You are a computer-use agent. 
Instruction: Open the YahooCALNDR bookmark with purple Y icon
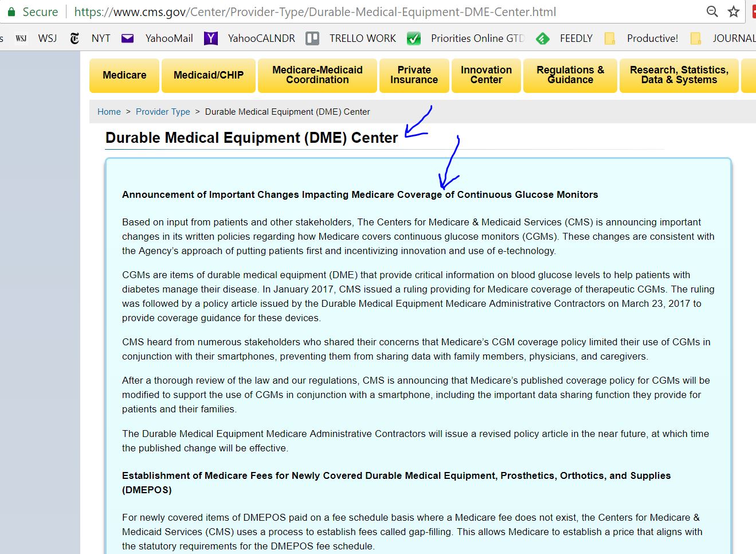[210, 38]
